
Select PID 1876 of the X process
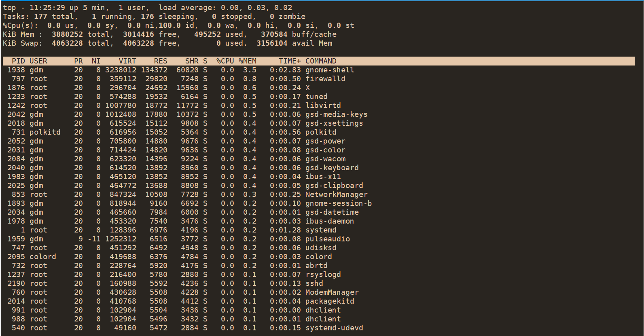point(16,88)
